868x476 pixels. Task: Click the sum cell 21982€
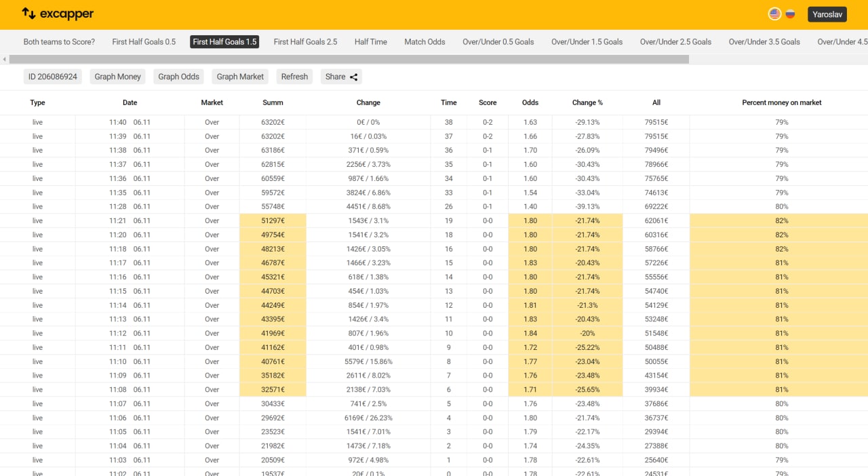273,445
